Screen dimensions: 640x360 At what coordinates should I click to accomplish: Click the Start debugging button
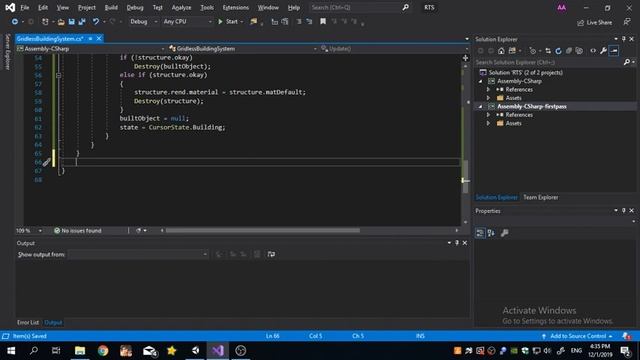tap(230, 22)
